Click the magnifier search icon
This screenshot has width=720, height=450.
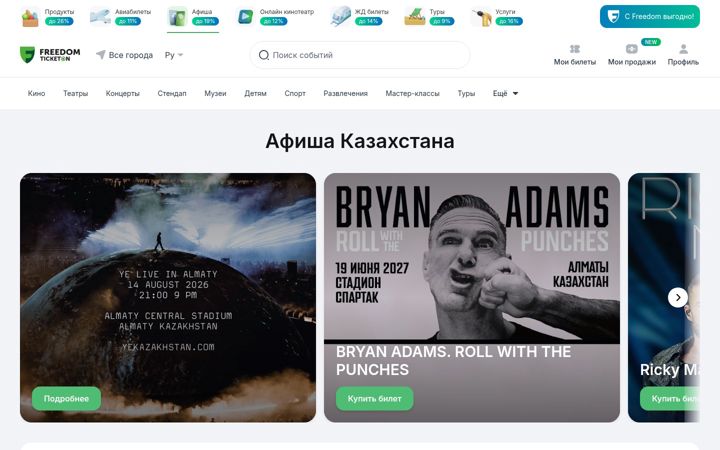(264, 55)
